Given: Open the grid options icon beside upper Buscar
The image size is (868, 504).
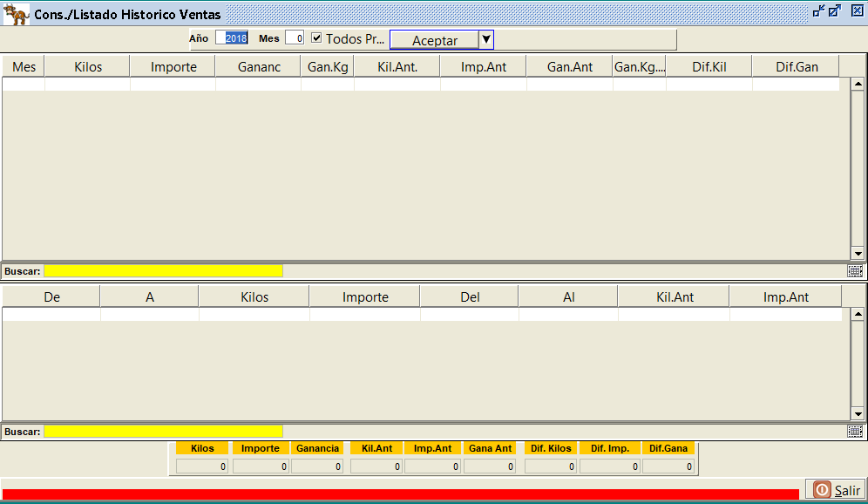Looking at the screenshot, I should tap(855, 271).
